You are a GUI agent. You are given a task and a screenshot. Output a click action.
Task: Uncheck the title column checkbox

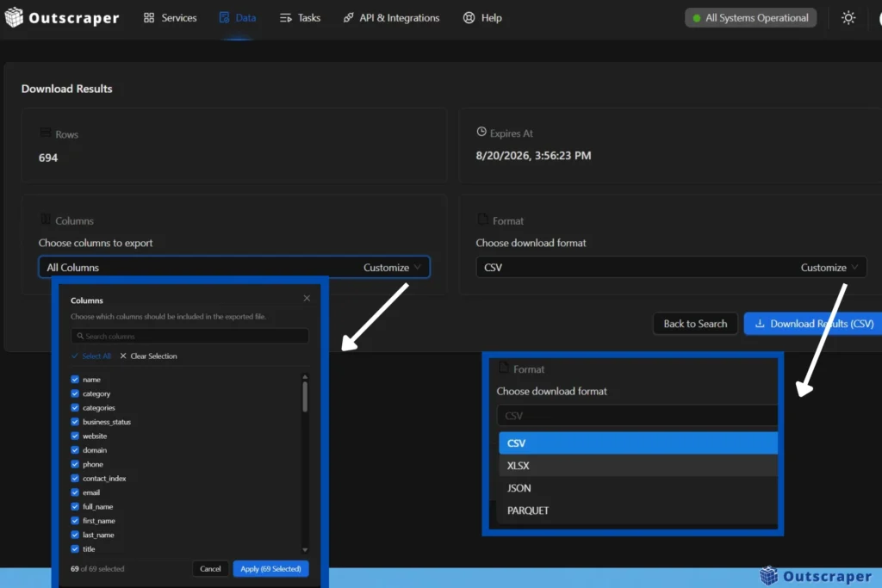pos(75,548)
